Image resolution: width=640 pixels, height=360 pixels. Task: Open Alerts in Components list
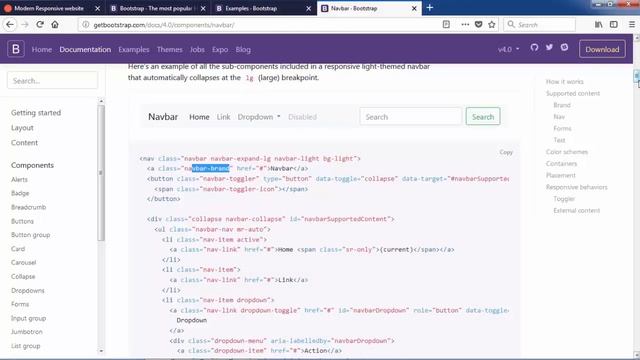coord(20,180)
